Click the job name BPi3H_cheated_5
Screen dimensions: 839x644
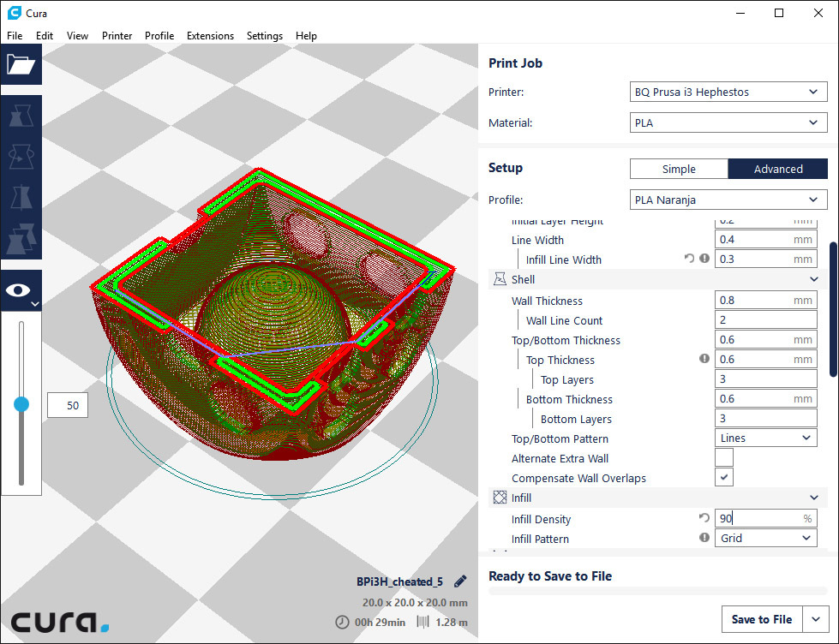point(399,582)
